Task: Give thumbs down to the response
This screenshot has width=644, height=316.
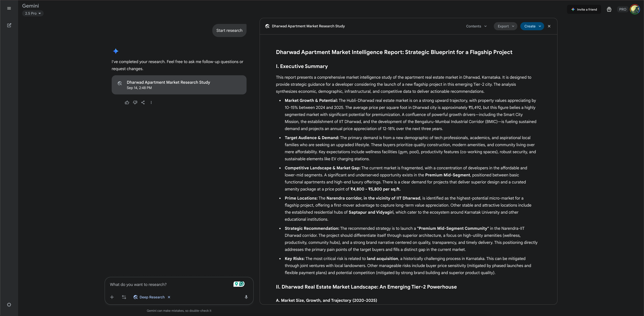Action: pos(135,102)
